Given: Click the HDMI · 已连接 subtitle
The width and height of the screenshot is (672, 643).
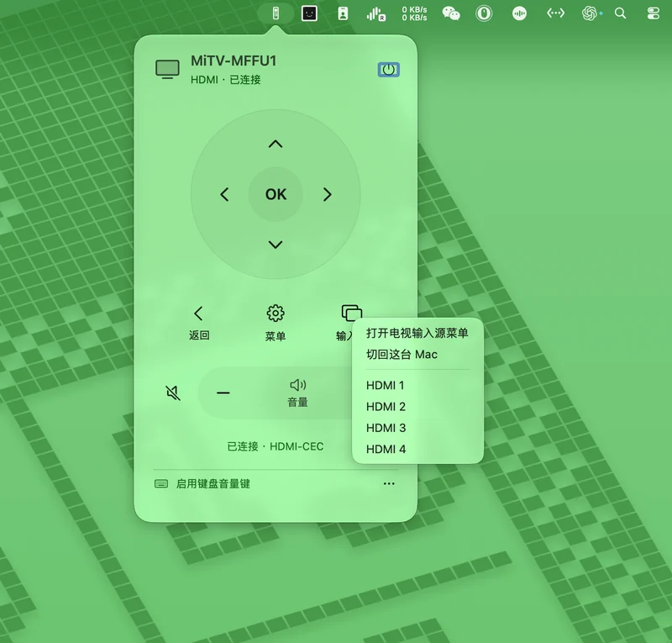Looking at the screenshot, I should click(225, 80).
